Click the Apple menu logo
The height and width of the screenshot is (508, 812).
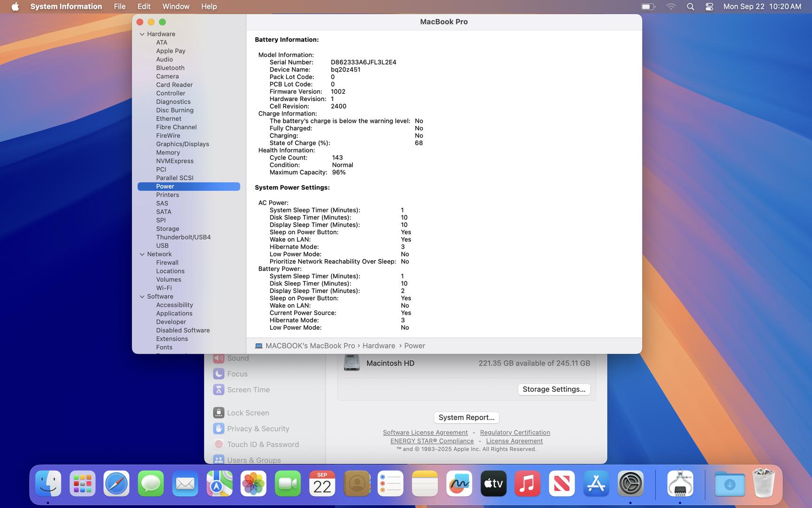(x=15, y=7)
